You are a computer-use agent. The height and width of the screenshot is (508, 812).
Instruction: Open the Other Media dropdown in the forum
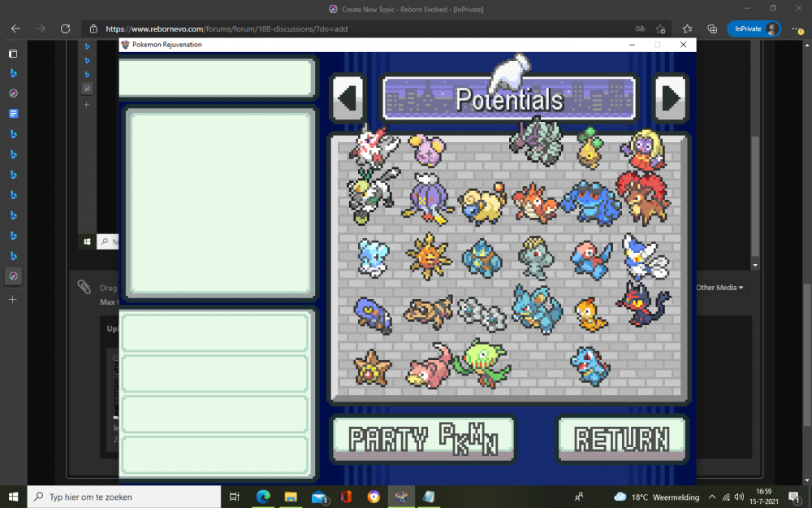coord(719,288)
